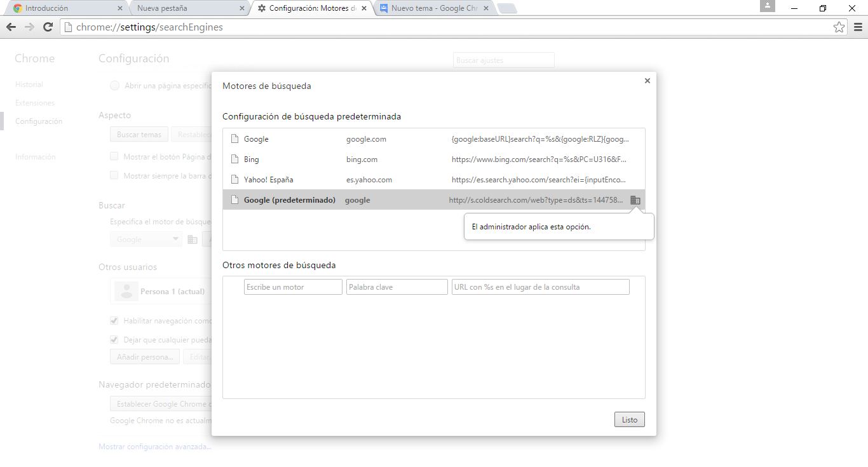The width and height of the screenshot is (868, 467).
Task: Click the Escribe un motor input field
Action: (x=293, y=287)
